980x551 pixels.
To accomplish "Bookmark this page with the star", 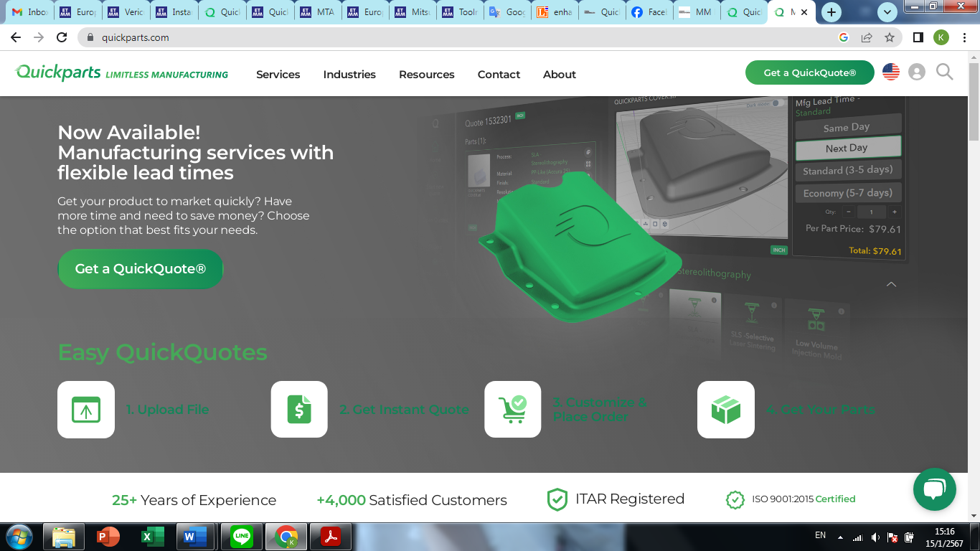I will tap(890, 37).
